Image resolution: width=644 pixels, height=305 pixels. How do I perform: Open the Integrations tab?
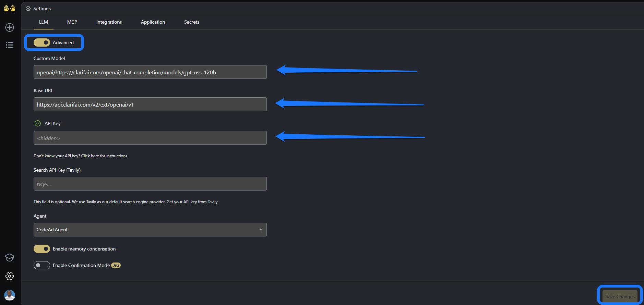tap(109, 22)
